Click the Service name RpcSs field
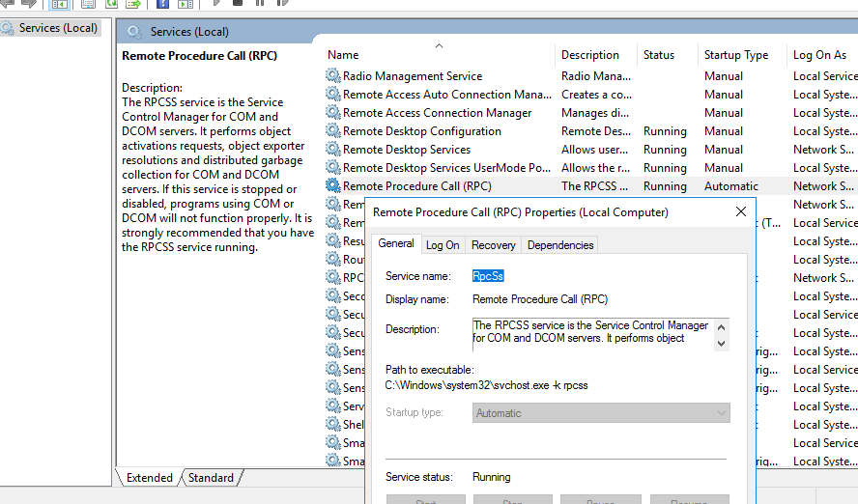 point(489,276)
